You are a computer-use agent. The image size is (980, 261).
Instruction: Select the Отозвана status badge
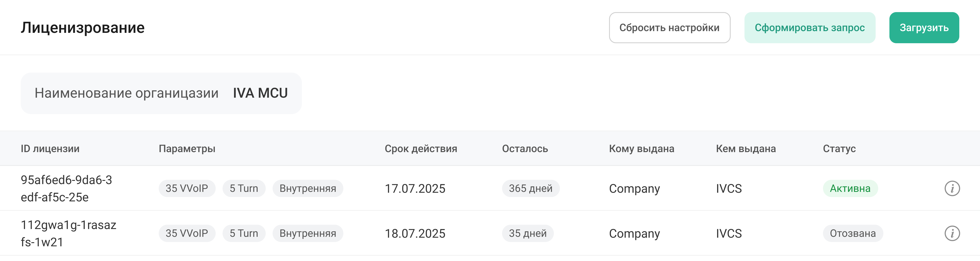853,233
